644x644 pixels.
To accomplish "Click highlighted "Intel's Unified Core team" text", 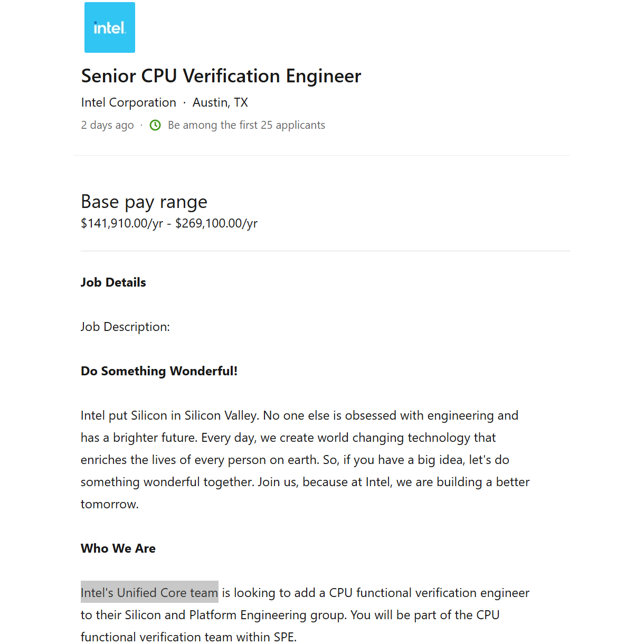I will (149, 593).
